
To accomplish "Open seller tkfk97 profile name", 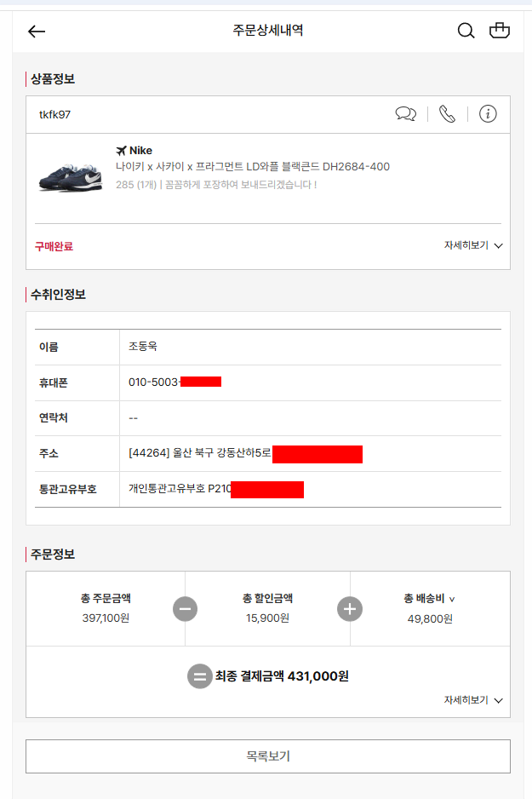I will pyautogui.click(x=55, y=115).
